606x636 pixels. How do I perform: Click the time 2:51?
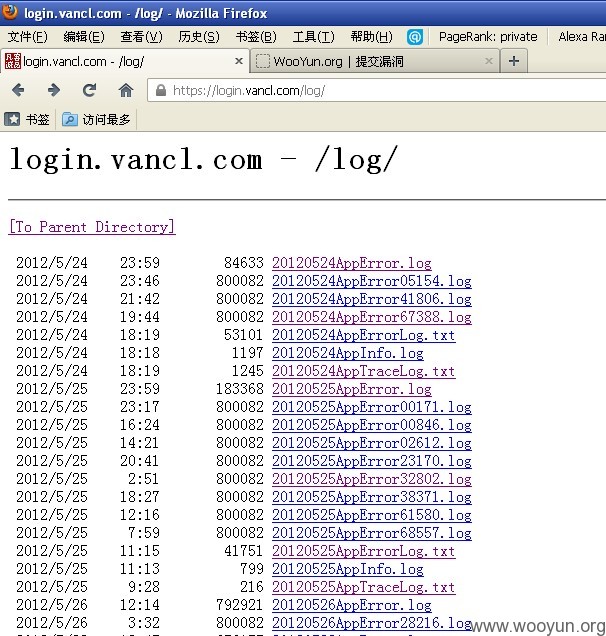pos(144,479)
